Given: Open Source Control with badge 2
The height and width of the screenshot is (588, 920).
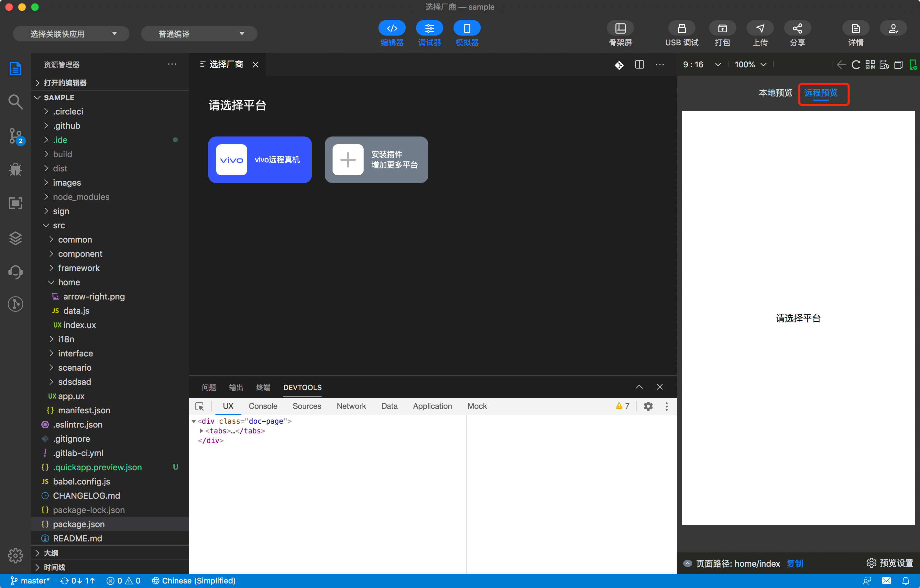Looking at the screenshot, I should [15, 135].
